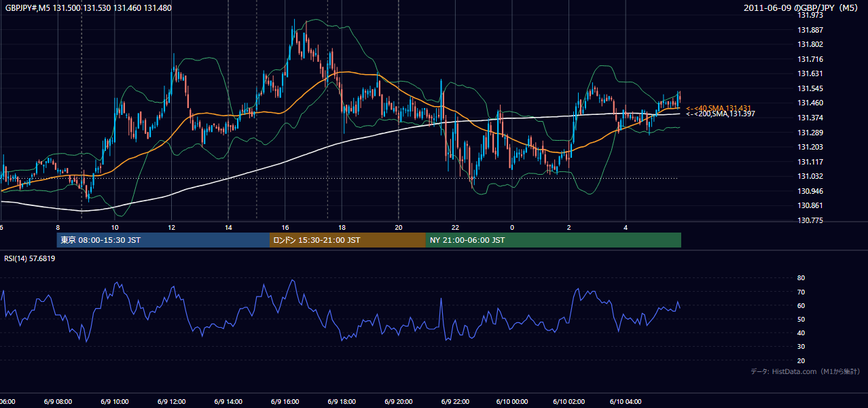Viewport: 868px width, 408px height.
Task: Click RSI scale value 60
Action: click(801, 305)
